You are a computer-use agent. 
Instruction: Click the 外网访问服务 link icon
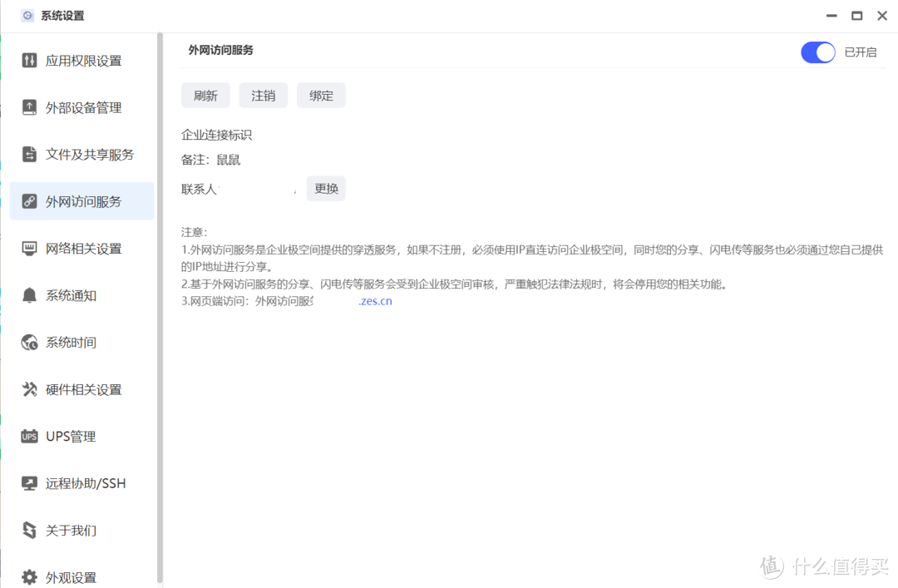pyautogui.click(x=29, y=201)
